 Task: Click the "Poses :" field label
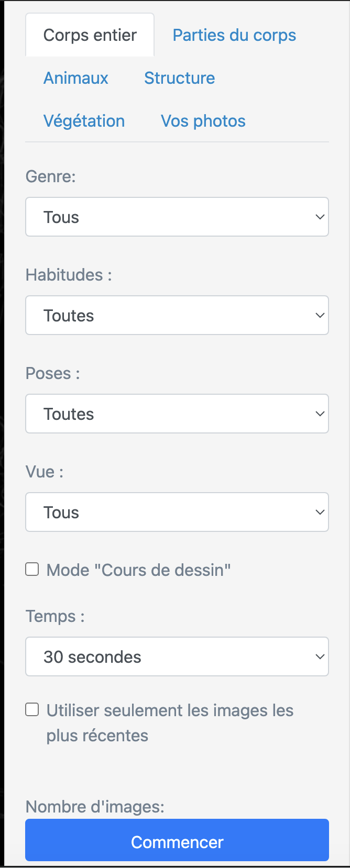pyautogui.click(x=52, y=373)
